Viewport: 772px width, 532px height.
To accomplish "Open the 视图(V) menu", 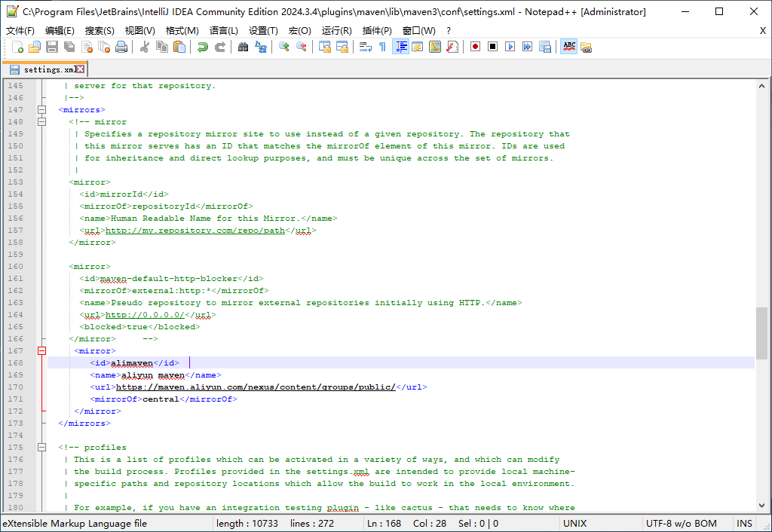I will [x=139, y=30].
